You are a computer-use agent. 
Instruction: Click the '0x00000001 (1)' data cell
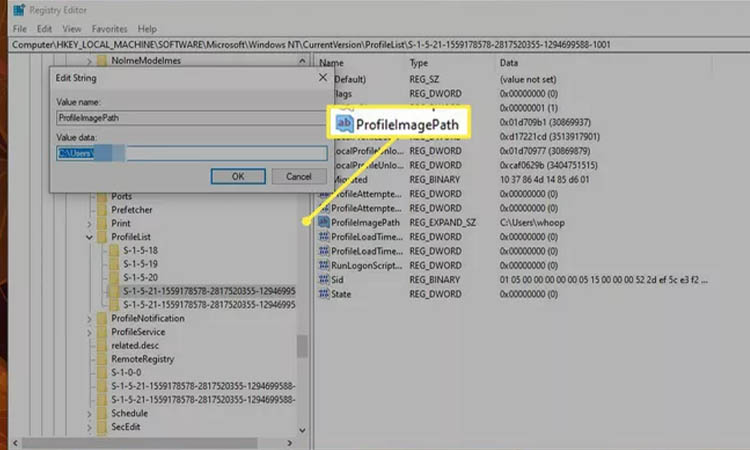tap(529, 108)
